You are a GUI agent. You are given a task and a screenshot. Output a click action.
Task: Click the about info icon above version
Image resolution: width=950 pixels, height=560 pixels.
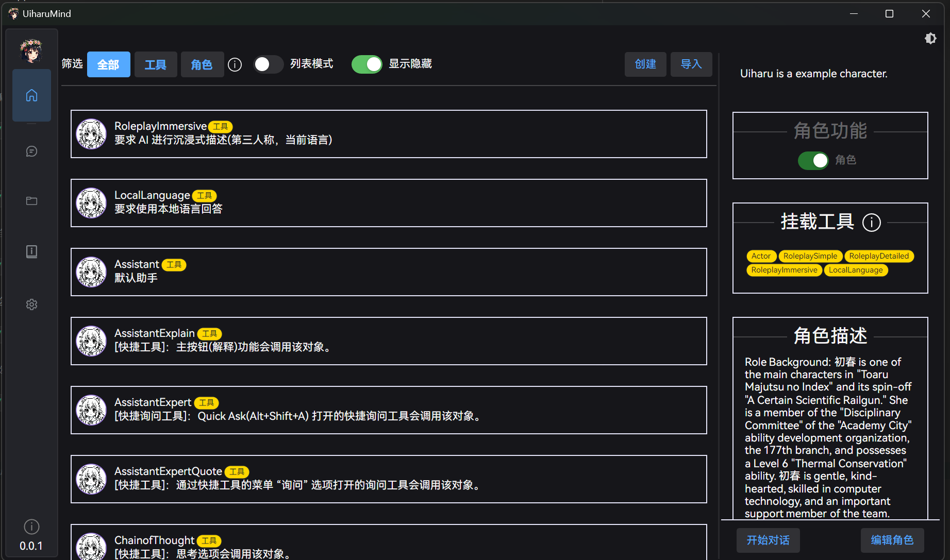[x=31, y=527]
